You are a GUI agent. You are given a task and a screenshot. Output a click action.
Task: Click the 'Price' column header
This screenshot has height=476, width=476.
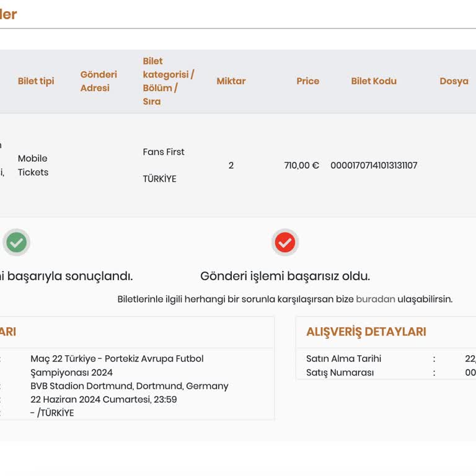pos(308,81)
